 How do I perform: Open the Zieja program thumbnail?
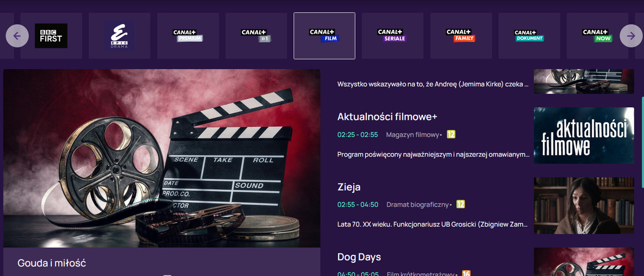584,205
